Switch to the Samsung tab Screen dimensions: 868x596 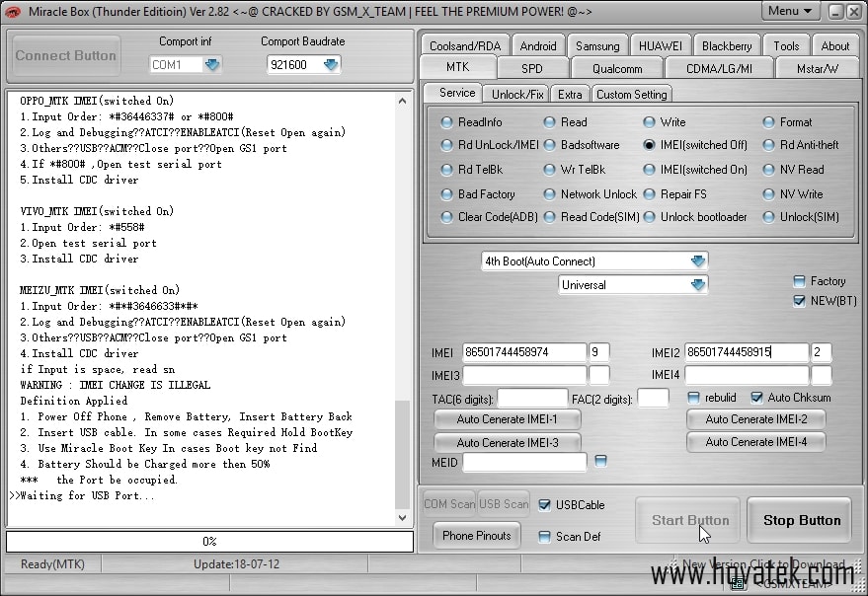(x=597, y=46)
